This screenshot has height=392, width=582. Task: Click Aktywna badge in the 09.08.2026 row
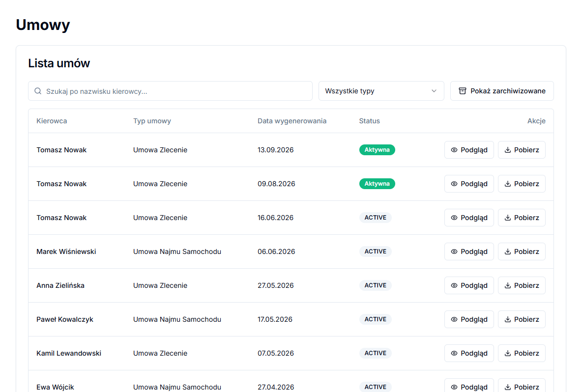(x=377, y=184)
